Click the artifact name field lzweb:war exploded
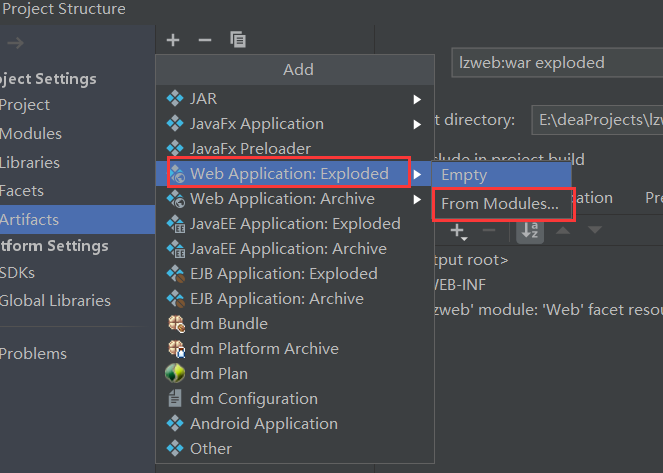The image size is (663, 473). coord(557,63)
